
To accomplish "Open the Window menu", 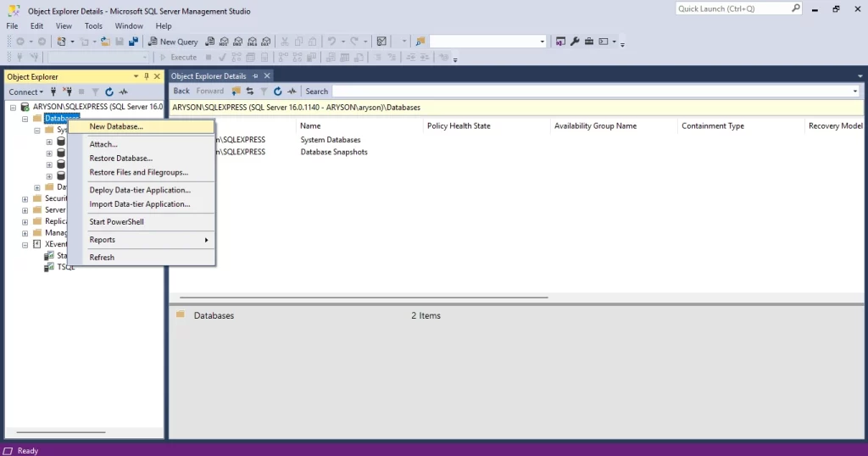I will (129, 26).
